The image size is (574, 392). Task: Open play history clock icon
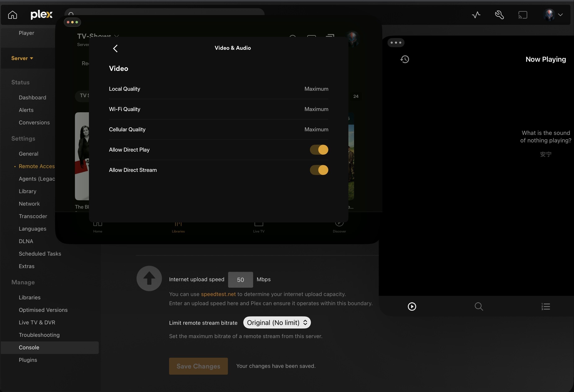[404, 59]
